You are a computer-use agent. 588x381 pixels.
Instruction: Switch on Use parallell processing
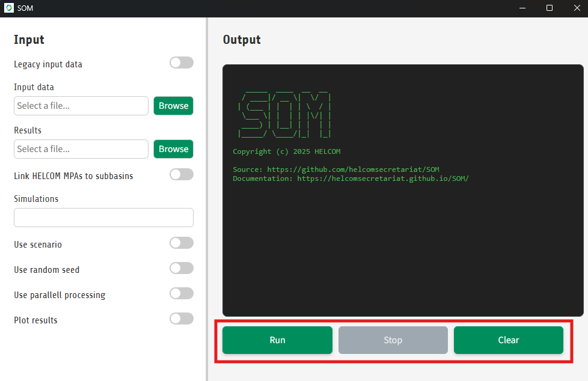click(182, 293)
